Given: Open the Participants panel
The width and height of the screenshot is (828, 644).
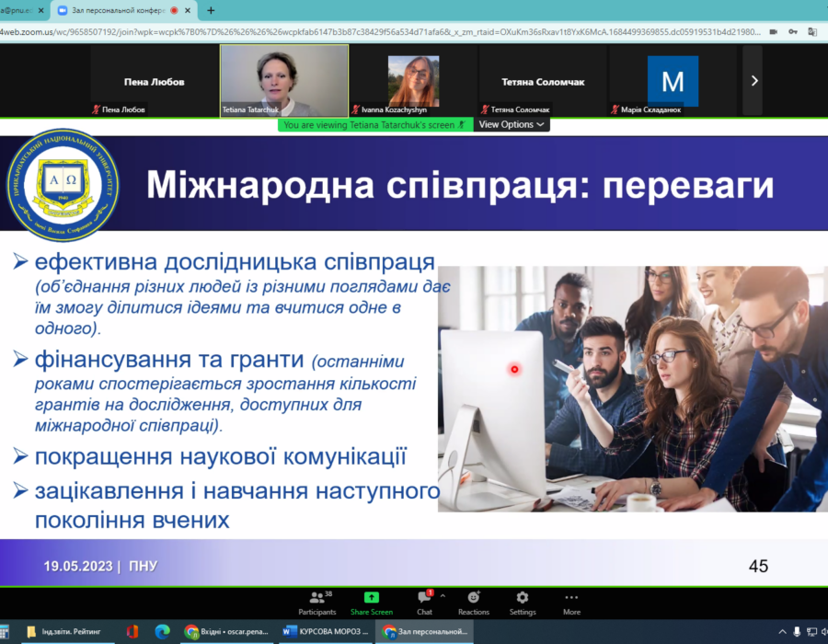Looking at the screenshot, I should click(x=316, y=603).
